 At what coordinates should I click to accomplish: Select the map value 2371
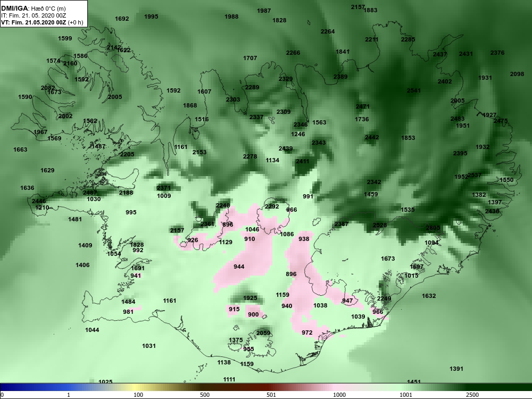pyautogui.click(x=164, y=188)
